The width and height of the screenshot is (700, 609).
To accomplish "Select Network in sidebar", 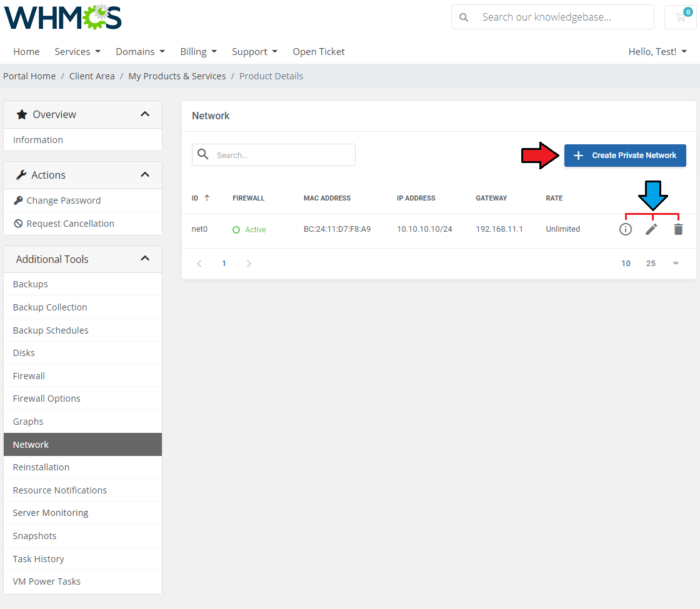I will pyautogui.click(x=82, y=444).
